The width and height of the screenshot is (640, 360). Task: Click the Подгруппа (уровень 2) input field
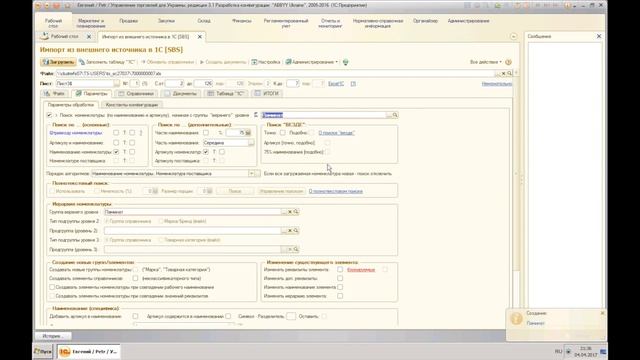192,231
